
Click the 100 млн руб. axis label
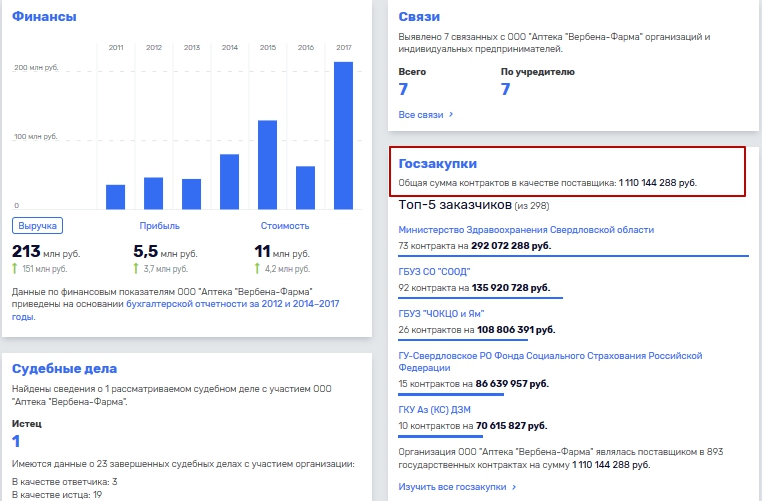pyautogui.click(x=35, y=137)
